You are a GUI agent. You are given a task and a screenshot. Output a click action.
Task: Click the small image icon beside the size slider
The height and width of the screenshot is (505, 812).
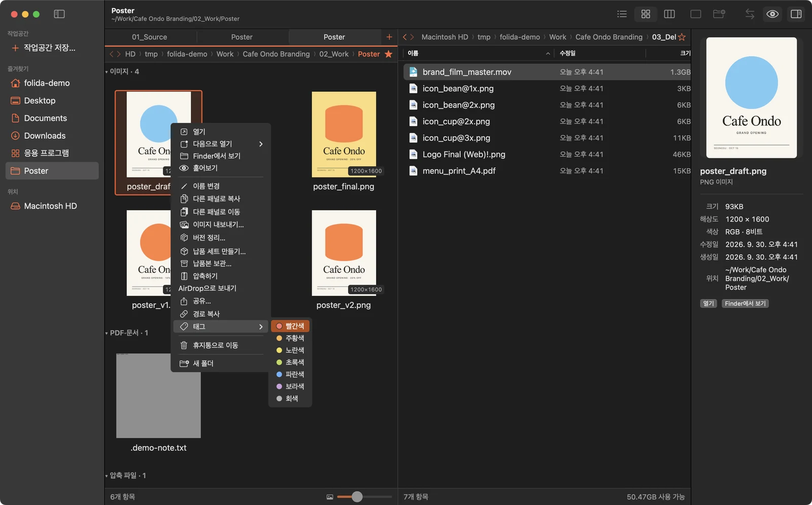point(330,497)
